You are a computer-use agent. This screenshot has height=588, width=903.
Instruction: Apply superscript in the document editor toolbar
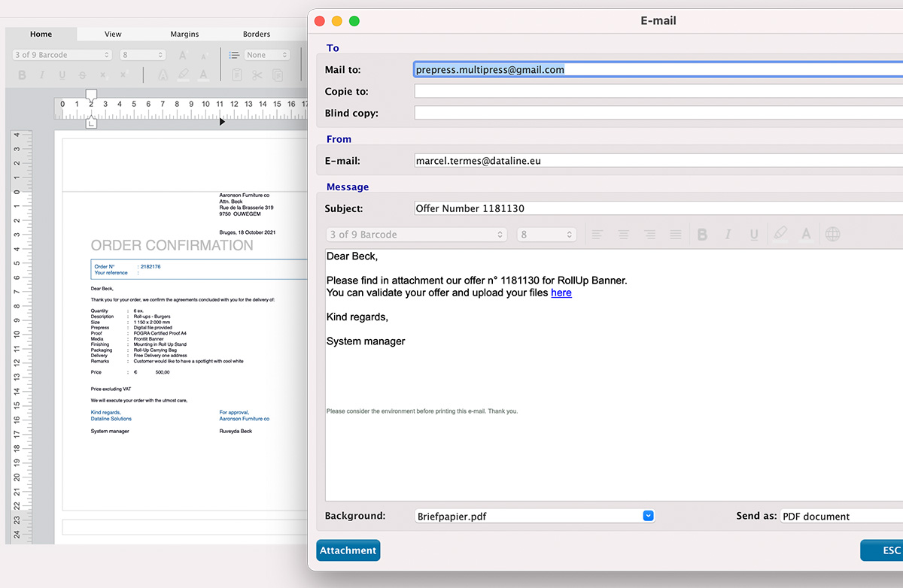(124, 75)
